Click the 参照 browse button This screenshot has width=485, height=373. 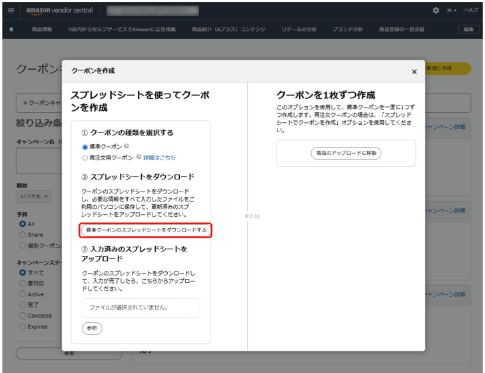(x=92, y=328)
